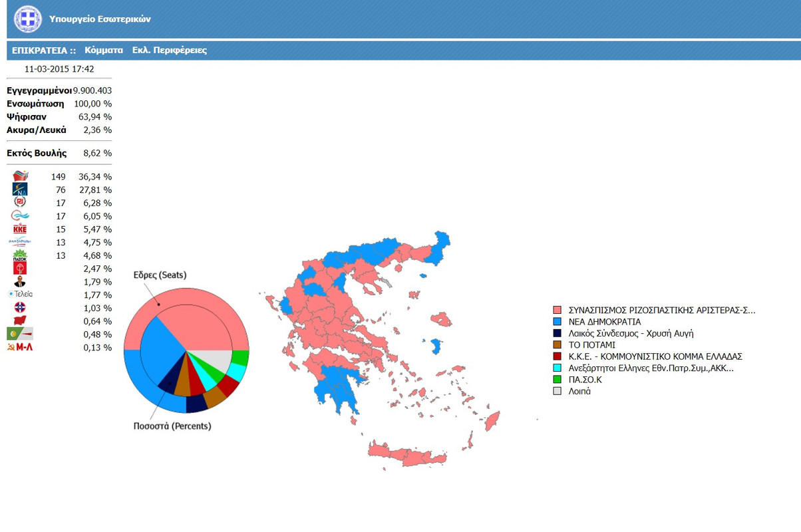
Task: Click the Λοιπά legend label
Action: [579, 392]
